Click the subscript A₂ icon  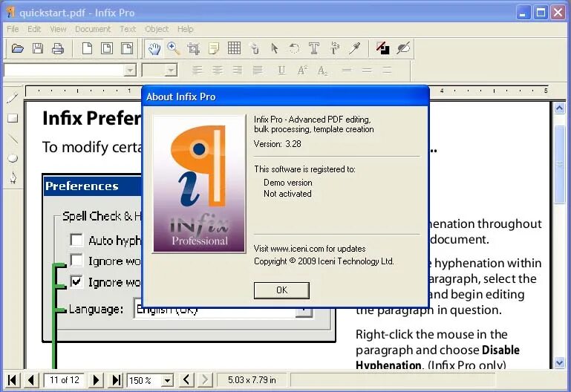pos(323,71)
